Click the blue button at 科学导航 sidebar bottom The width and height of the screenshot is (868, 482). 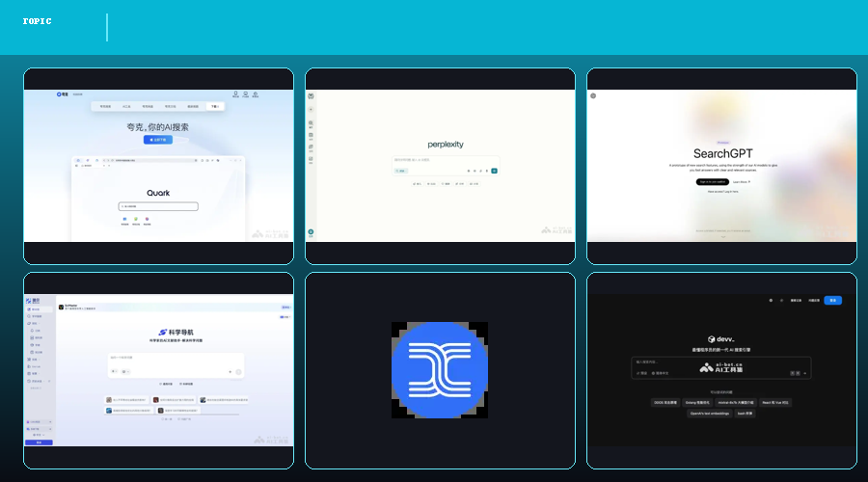39,442
